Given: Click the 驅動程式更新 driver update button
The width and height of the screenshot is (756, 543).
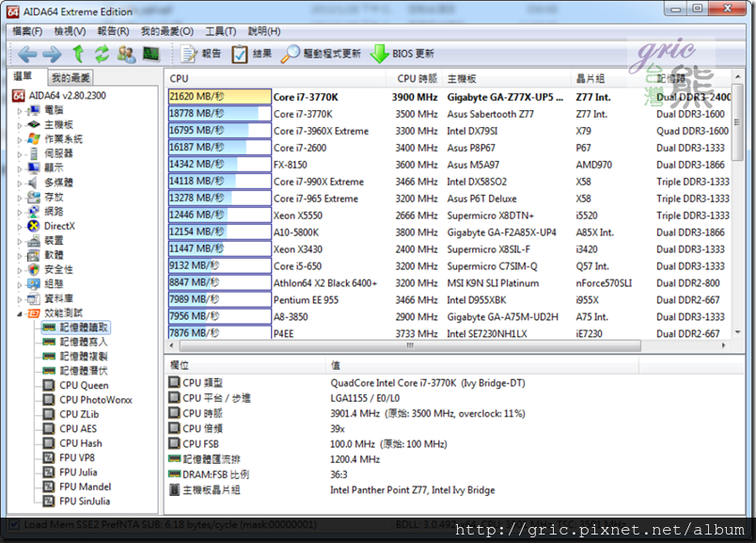Looking at the screenshot, I should pos(321,54).
